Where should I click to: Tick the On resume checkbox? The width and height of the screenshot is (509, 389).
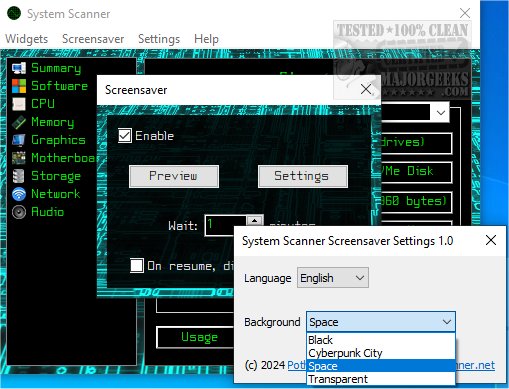click(x=137, y=266)
